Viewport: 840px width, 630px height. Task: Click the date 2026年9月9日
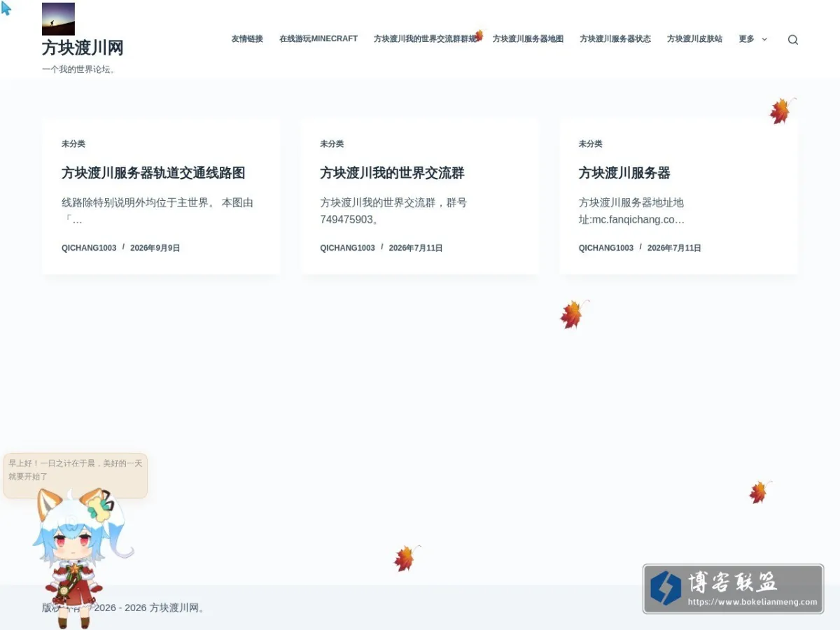(155, 248)
